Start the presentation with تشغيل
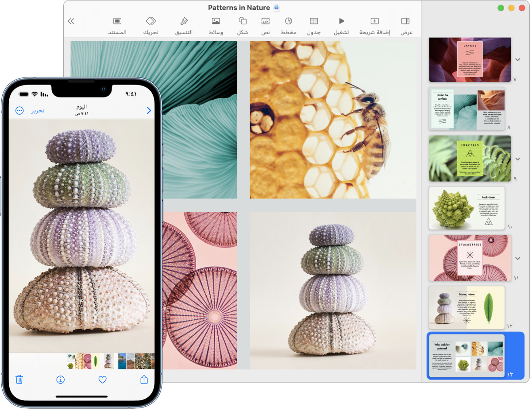 point(341,21)
